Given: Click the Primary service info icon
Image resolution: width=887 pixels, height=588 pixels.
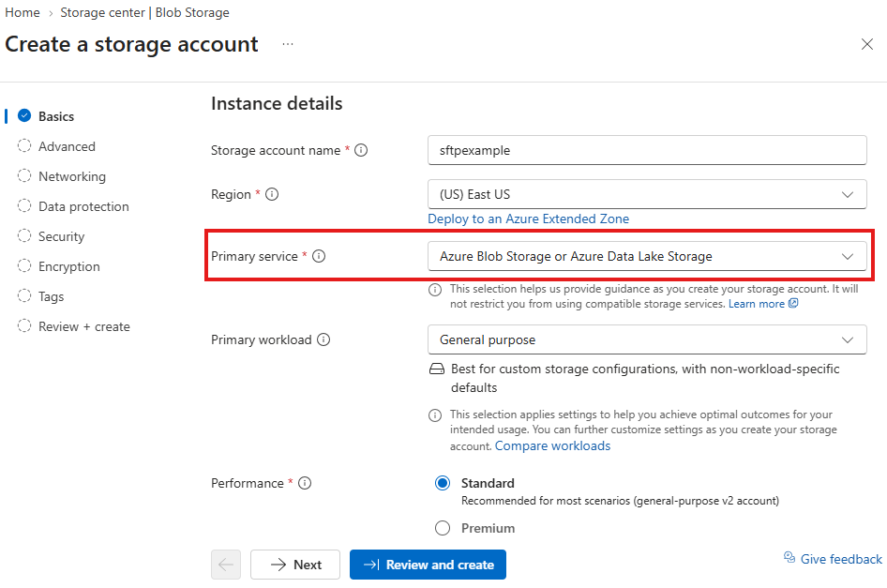Looking at the screenshot, I should 319,256.
